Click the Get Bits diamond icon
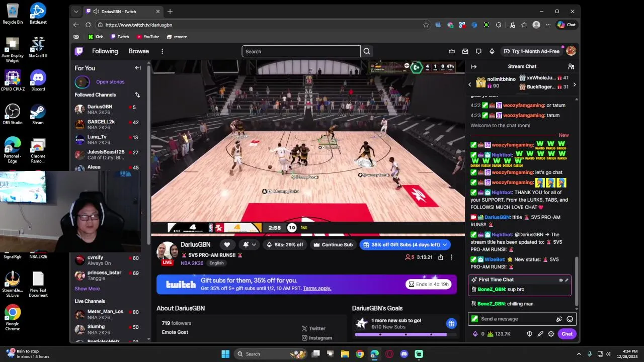 tap(492, 51)
